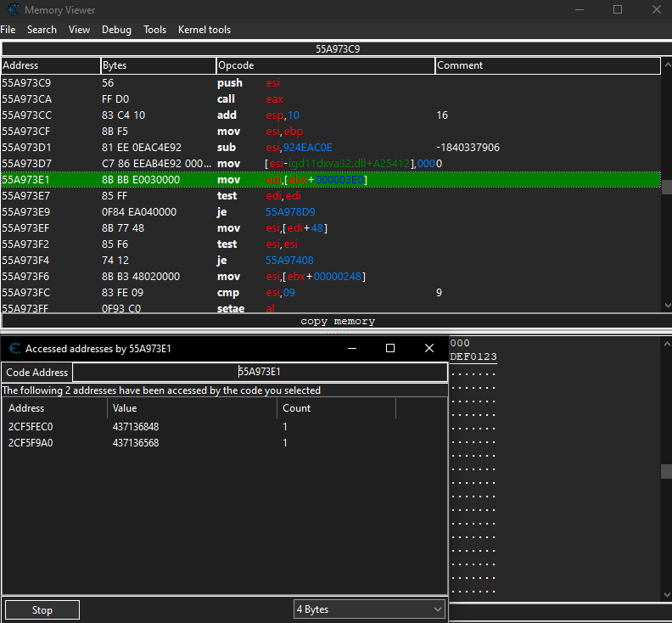Click the Value column header
The width and height of the screenshot is (672, 623).
click(x=192, y=408)
